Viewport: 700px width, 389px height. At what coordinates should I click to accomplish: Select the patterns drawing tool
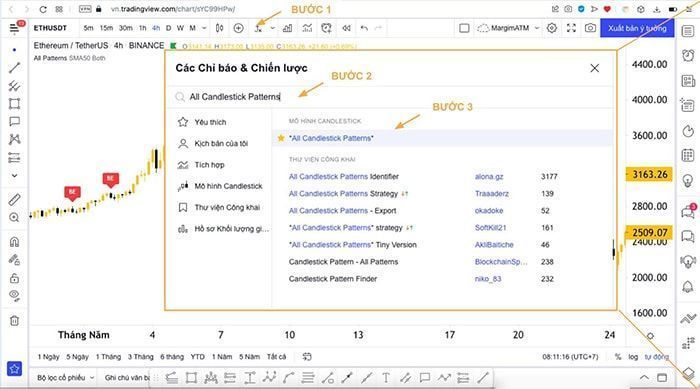point(14,139)
